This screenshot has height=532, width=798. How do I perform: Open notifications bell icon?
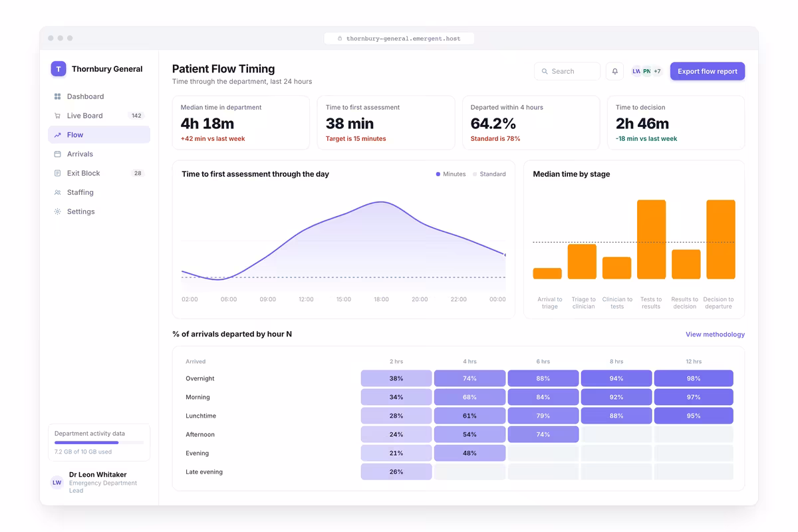pos(615,71)
